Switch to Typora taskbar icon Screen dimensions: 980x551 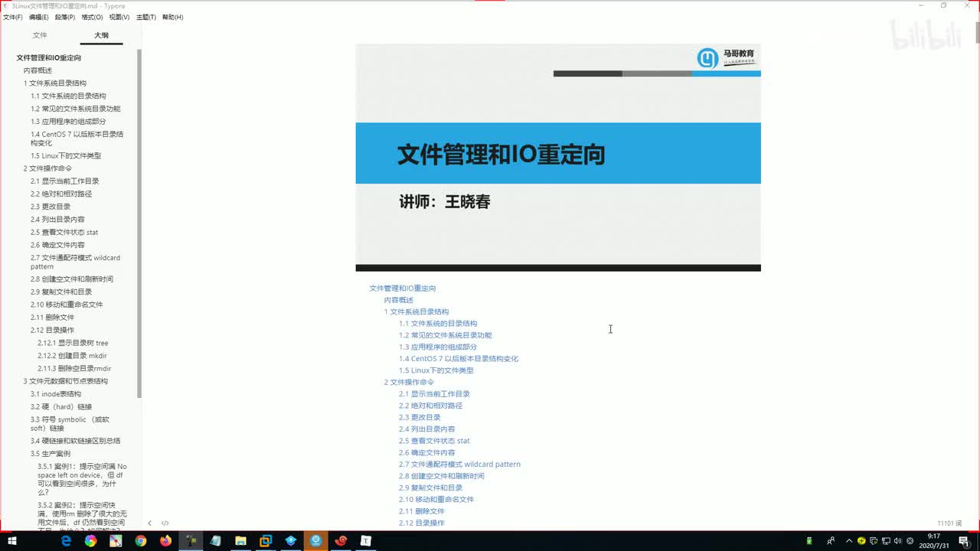366,541
